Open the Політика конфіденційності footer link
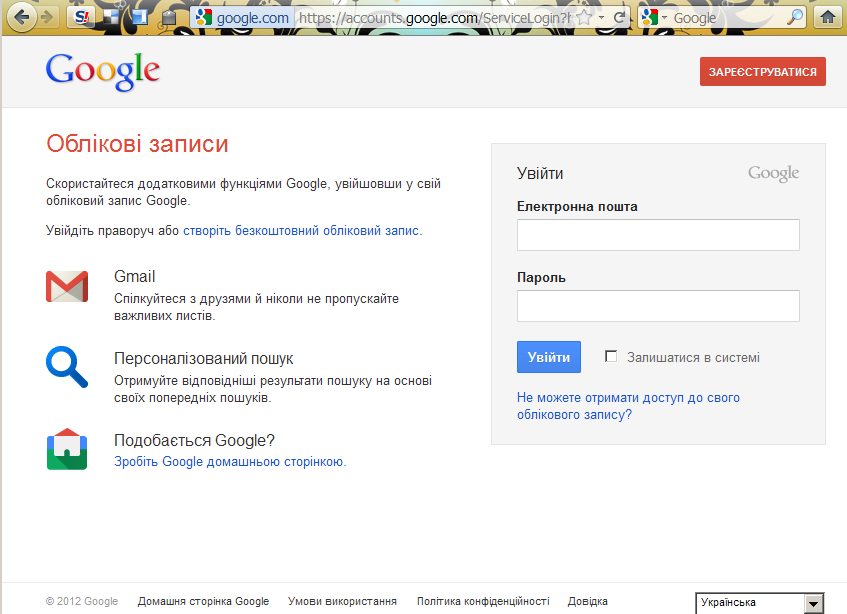 click(483, 601)
